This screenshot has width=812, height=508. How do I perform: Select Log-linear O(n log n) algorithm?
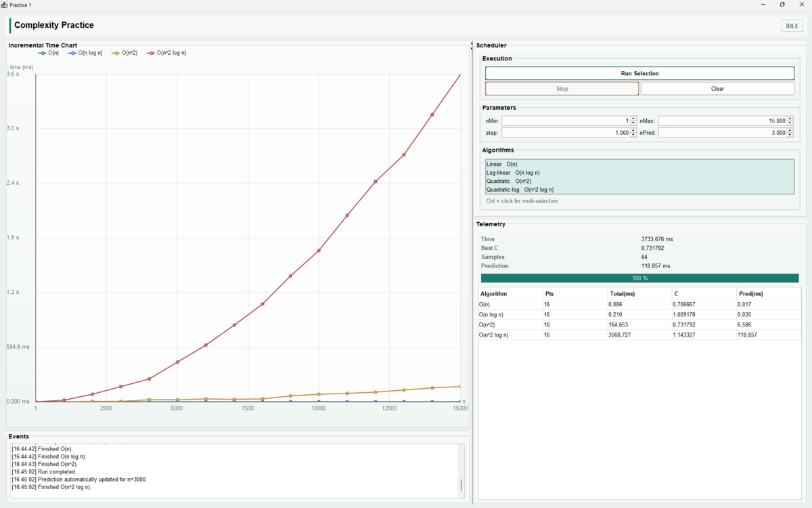639,173
